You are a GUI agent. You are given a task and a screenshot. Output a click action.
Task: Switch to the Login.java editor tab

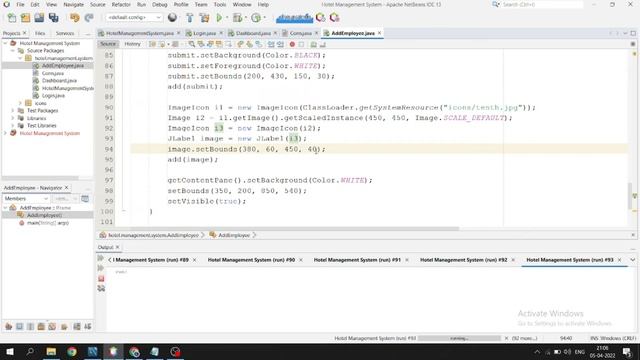[204, 33]
